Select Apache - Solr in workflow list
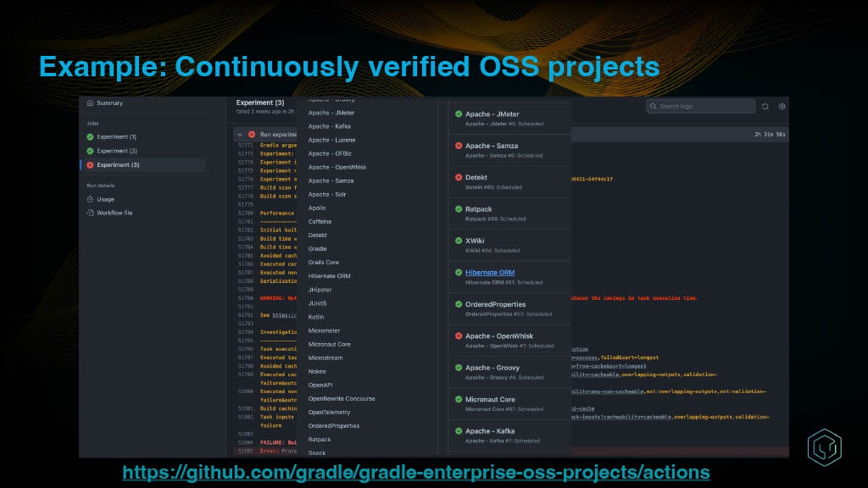This screenshot has width=868, height=488. [326, 194]
